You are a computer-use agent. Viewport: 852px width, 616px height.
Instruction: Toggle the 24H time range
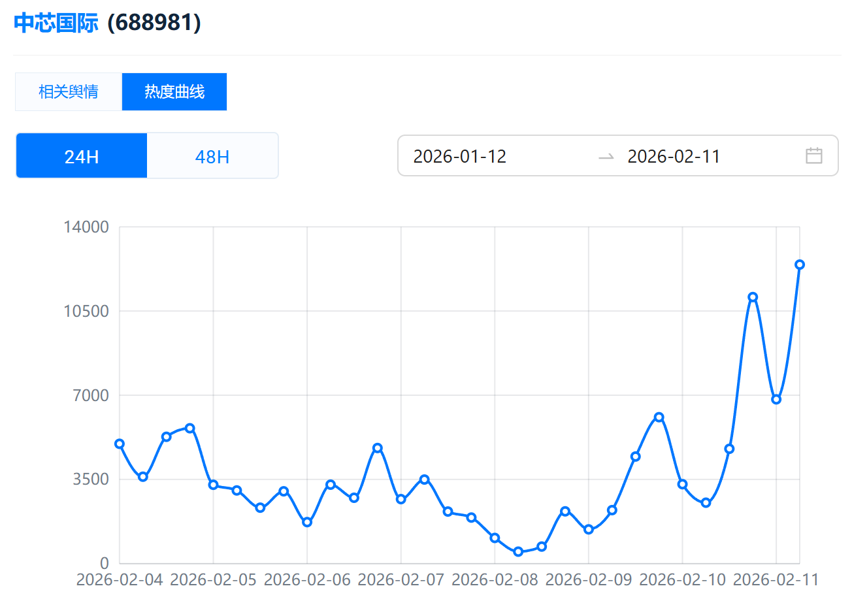click(82, 156)
